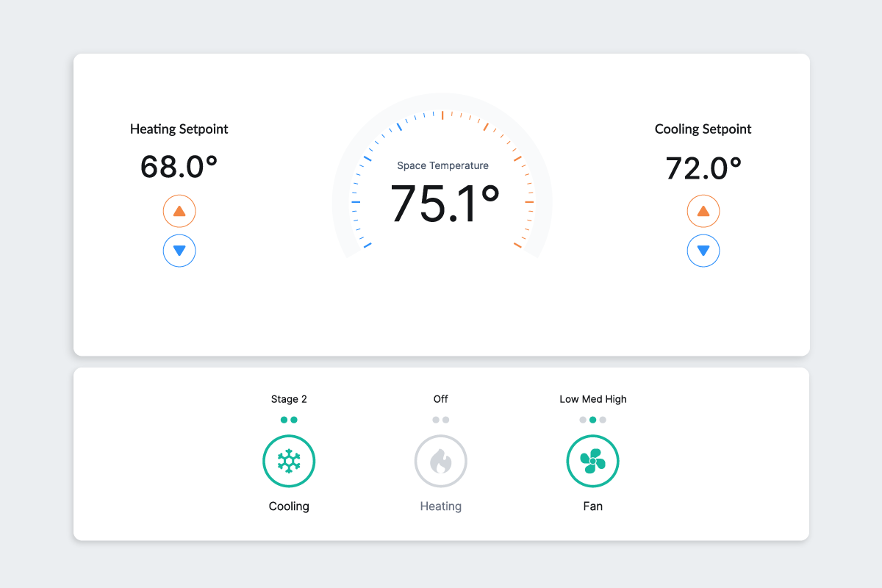
Task: Click the first Heating stage indicator dot
Action: point(436,420)
